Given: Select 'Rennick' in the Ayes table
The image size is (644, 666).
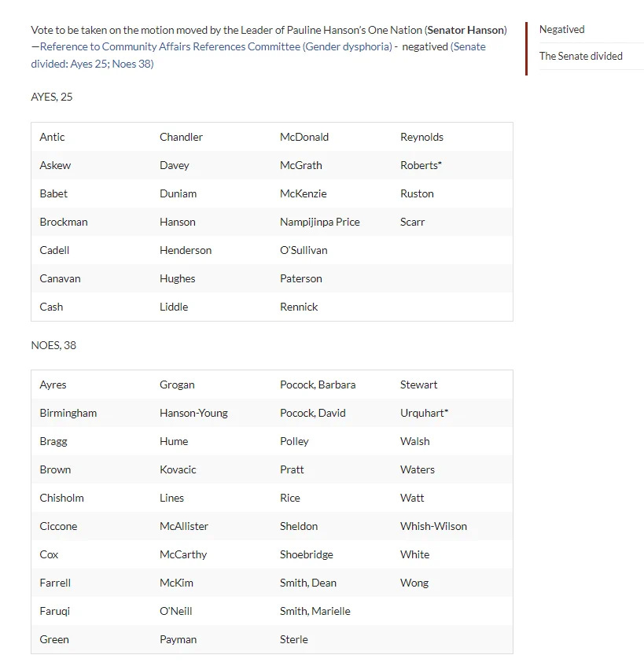Looking at the screenshot, I should (x=299, y=307).
